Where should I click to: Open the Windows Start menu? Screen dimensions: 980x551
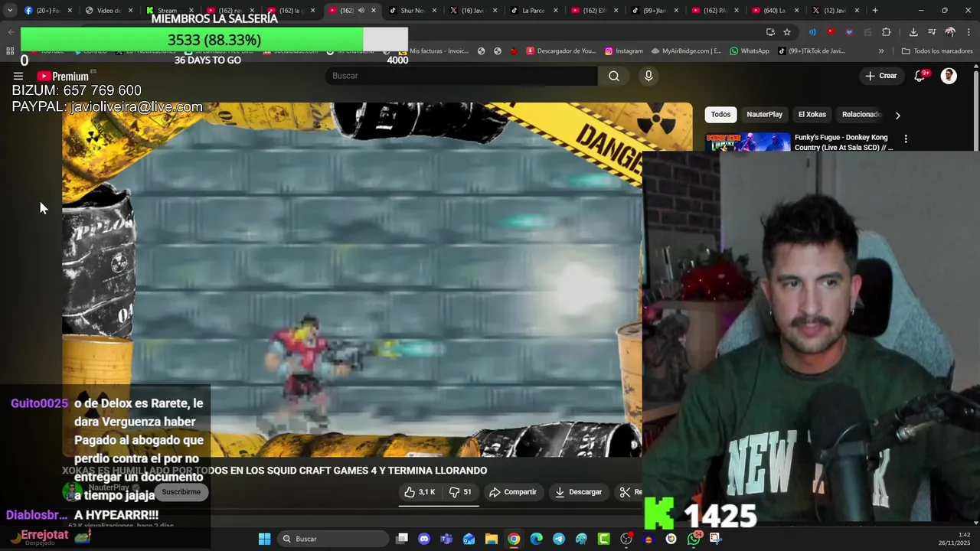264,539
